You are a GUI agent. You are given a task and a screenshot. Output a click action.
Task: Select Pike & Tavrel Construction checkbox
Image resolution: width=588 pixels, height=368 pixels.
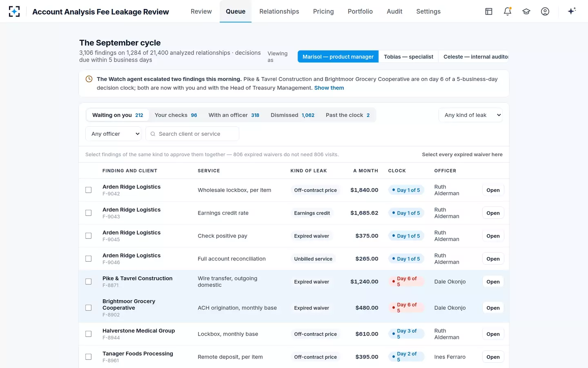tap(88, 282)
